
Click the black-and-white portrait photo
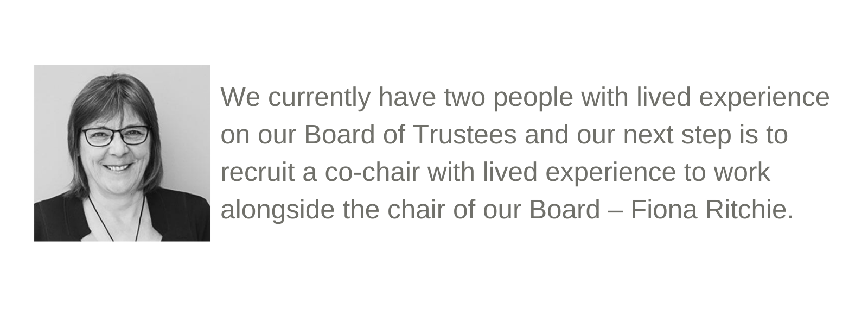point(122,153)
